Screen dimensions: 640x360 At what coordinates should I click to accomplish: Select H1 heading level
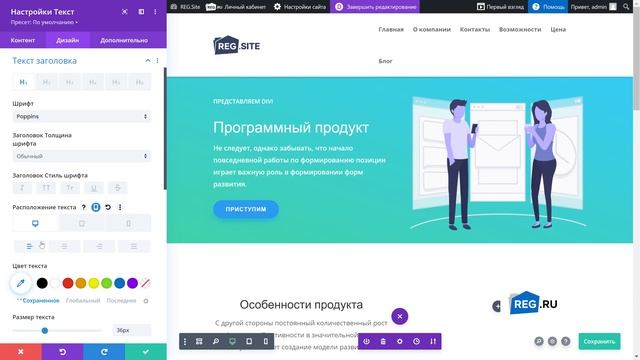point(24,82)
